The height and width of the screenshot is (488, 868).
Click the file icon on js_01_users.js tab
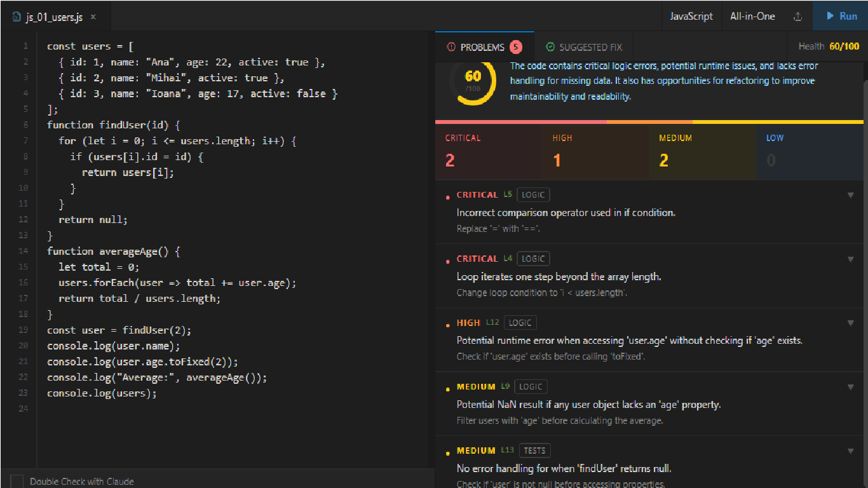(x=16, y=17)
